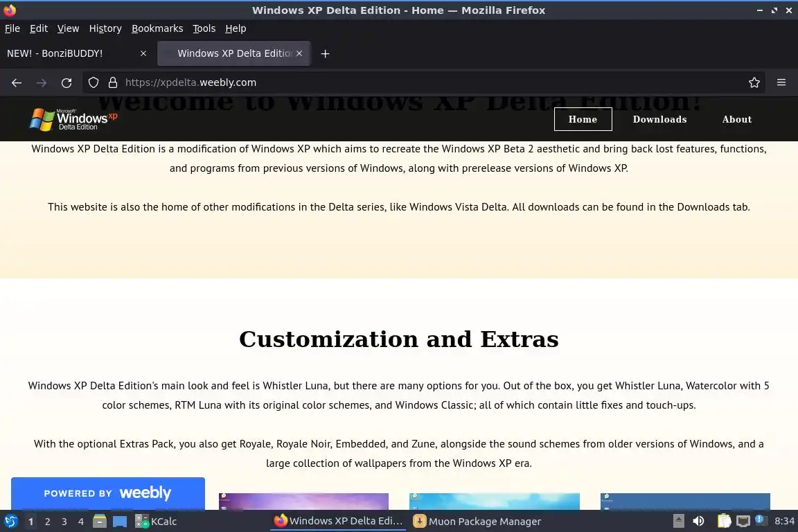Open the tracking protection shield icon
798x532 pixels.
click(94, 82)
